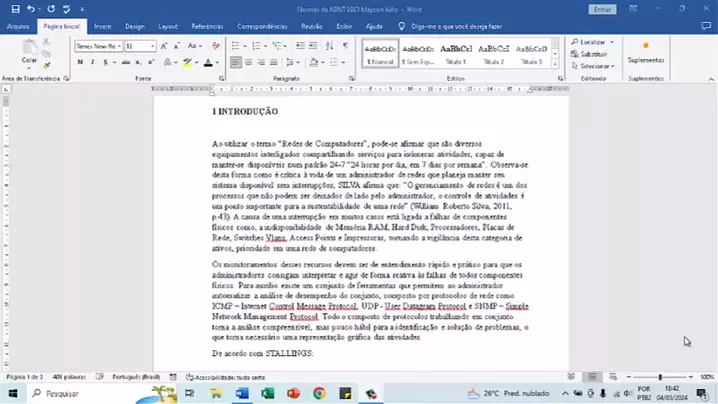Expand the Localizar dropdown arrow
Viewport: 718px width, 404px height.
click(612, 42)
